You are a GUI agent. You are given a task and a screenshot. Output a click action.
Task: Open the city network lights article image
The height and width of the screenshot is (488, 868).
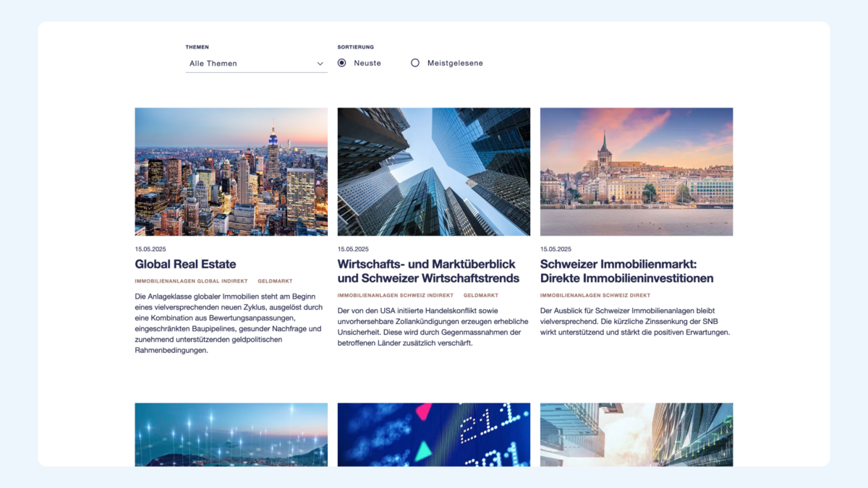click(231, 435)
